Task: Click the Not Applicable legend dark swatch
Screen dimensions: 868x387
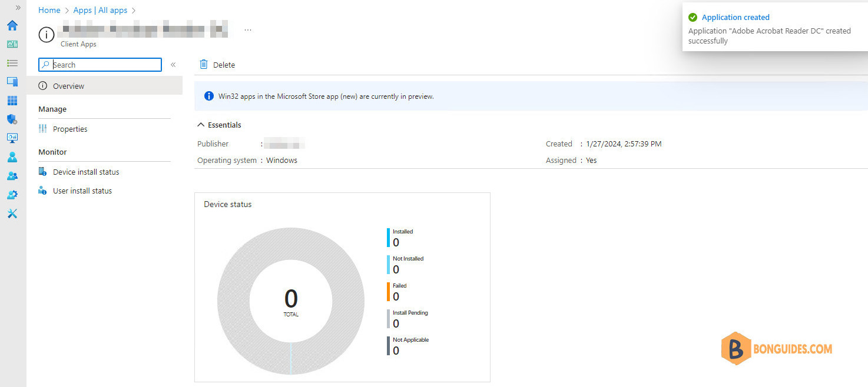Action: click(388, 346)
